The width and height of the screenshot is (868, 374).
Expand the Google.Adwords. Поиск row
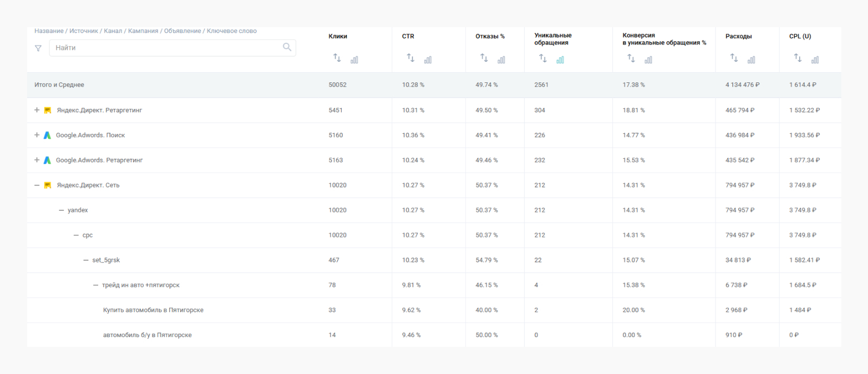(x=37, y=135)
